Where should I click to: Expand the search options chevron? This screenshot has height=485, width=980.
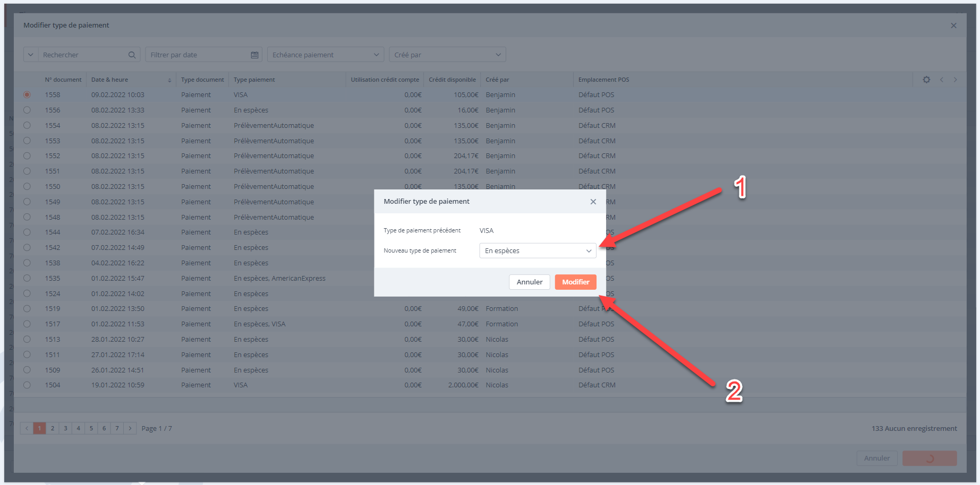pos(31,55)
